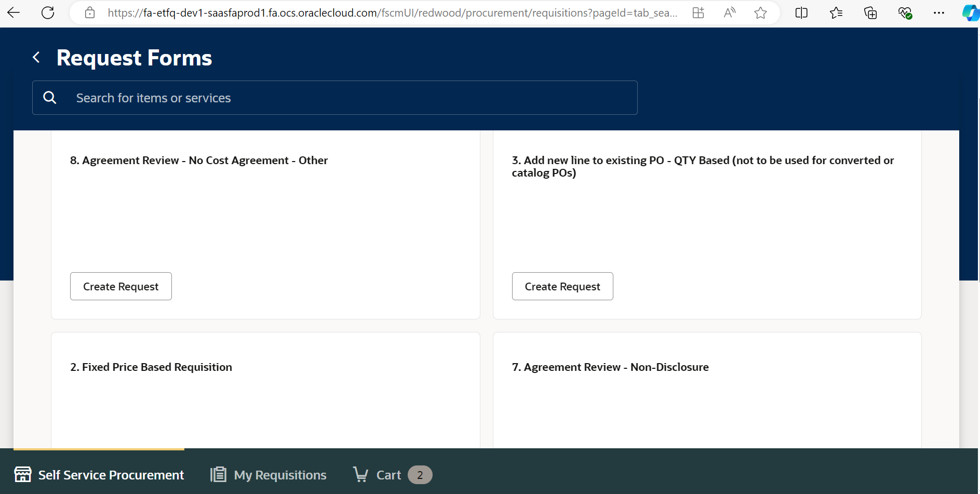Select '2. Fixed Price Based Requisition' title
The image size is (980, 494).
pyautogui.click(x=151, y=367)
